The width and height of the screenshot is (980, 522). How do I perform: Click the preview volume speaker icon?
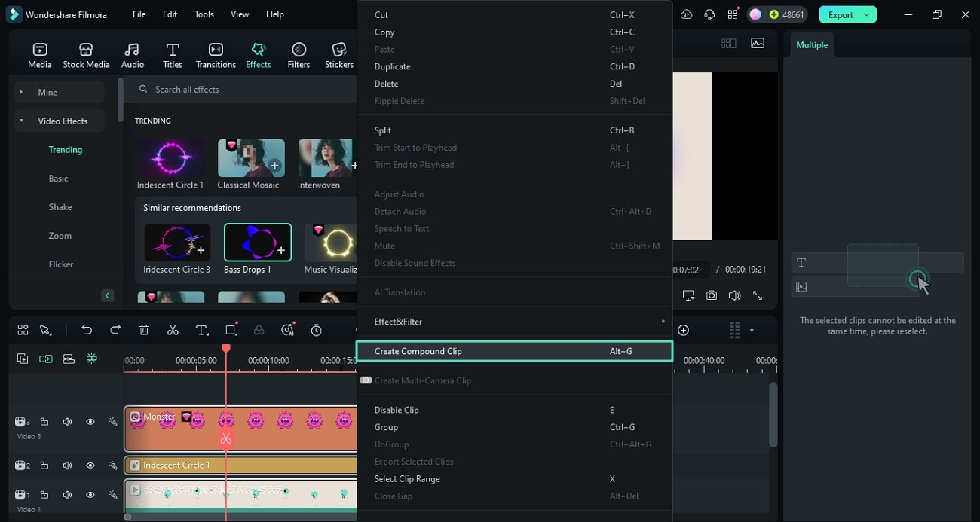[x=734, y=295]
